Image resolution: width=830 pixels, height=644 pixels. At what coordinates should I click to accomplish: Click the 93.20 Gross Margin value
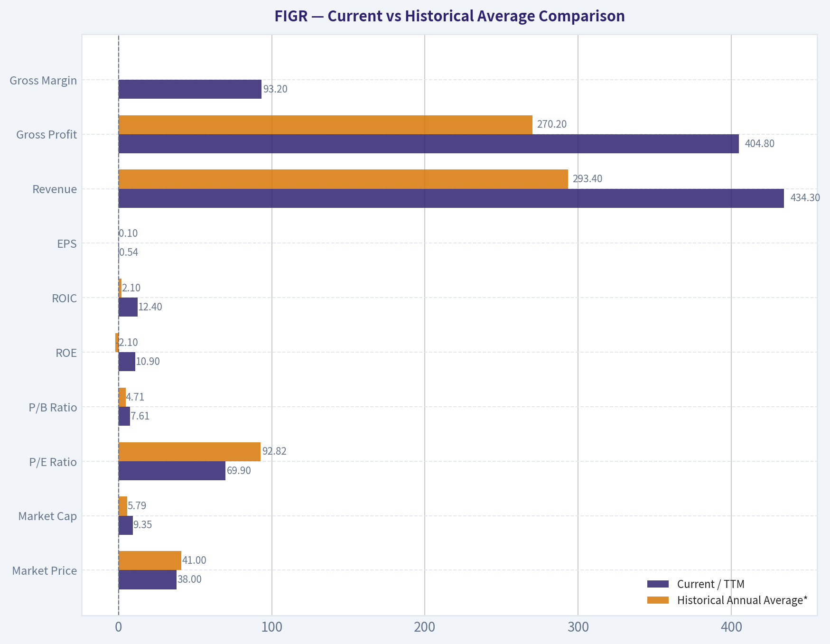tap(275, 89)
